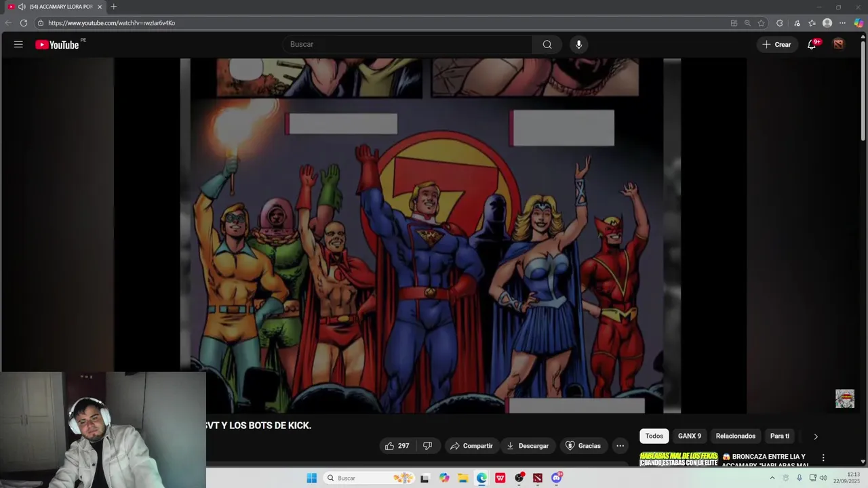Viewport: 868px width, 488px height.
Task: Open options for BRONCAZA ENTRE LIA video
Action: pos(823,458)
